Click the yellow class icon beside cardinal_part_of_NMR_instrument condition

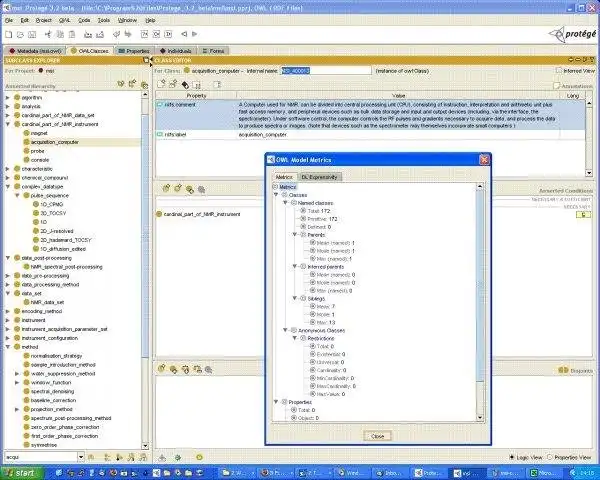(159, 214)
